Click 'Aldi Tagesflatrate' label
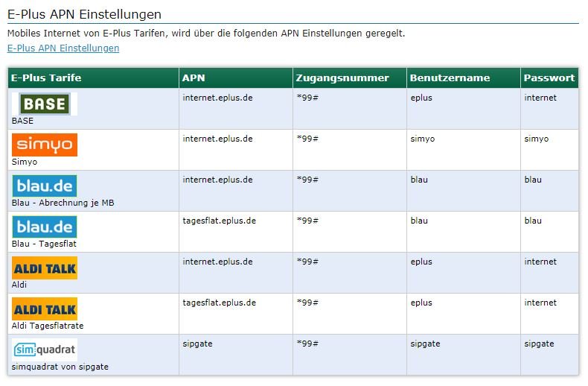The width and height of the screenshot is (588, 386). click(48, 326)
